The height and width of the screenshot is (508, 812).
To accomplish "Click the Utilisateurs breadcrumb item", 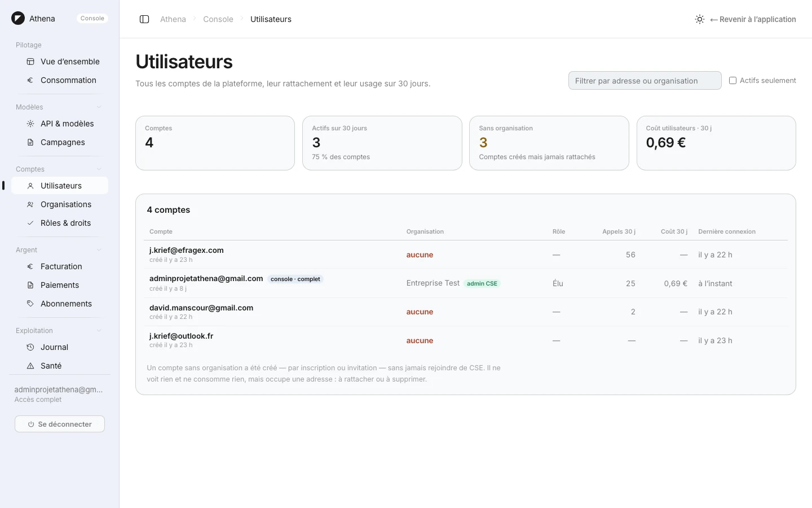I will pos(271,19).
